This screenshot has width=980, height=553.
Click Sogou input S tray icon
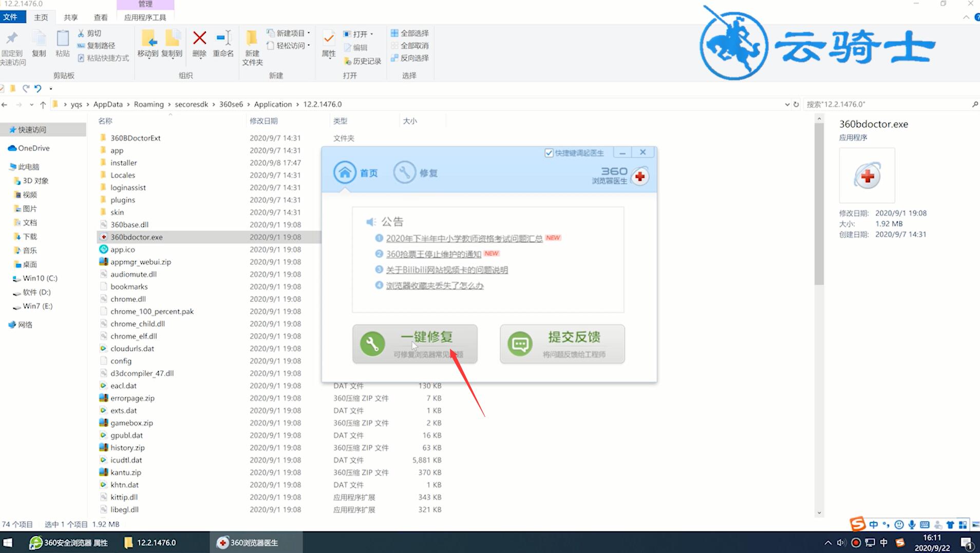point(900,543)
